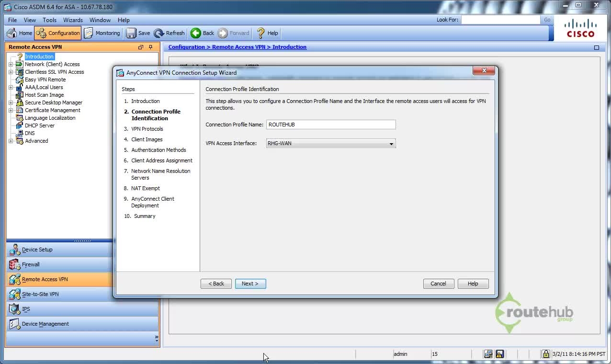Click the Configuration toolbar button
611x364 pixels.
[x=58, y=33]
